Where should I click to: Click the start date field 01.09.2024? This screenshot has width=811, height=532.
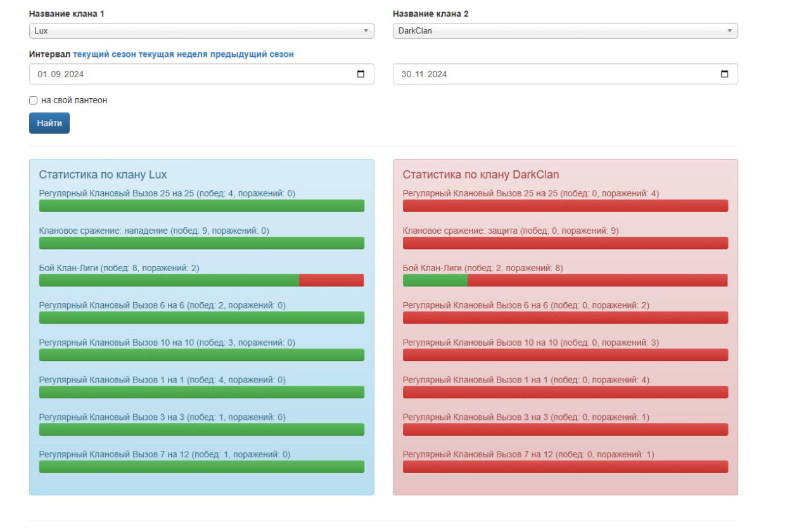pyautogui.click(x=190, y=74)
